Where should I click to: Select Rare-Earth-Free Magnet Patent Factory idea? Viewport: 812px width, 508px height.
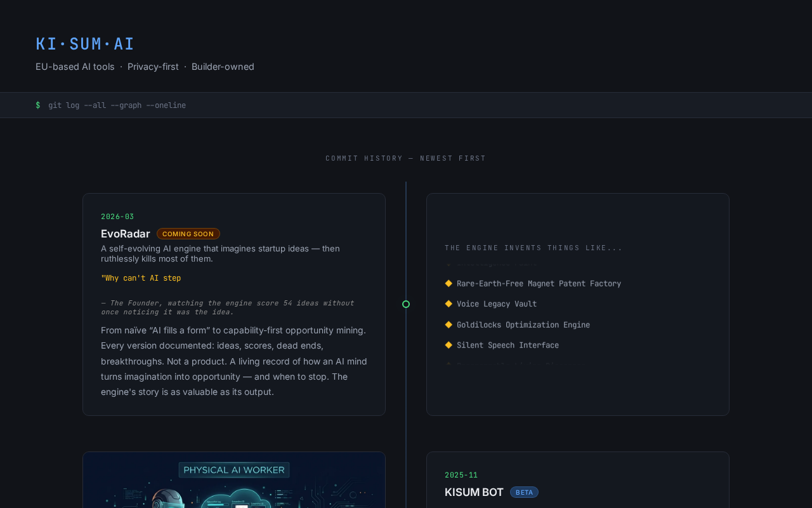tap(539, 284)
